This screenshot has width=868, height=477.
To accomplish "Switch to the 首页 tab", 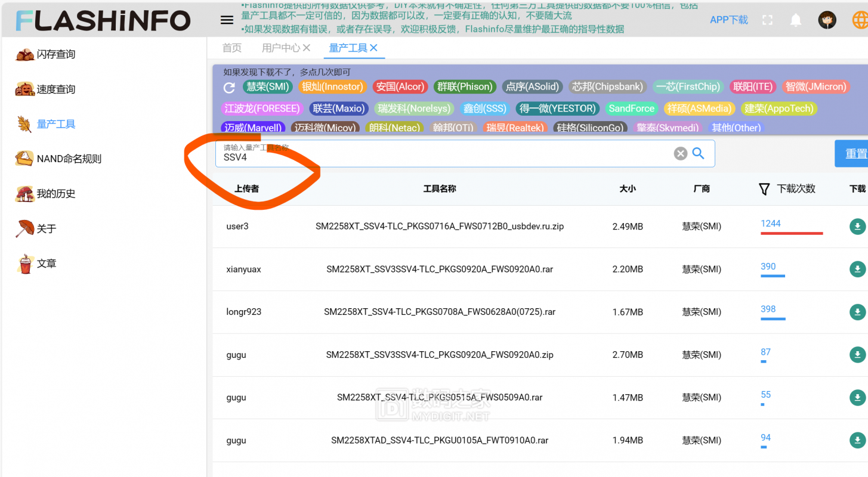I will click(232, 48).
